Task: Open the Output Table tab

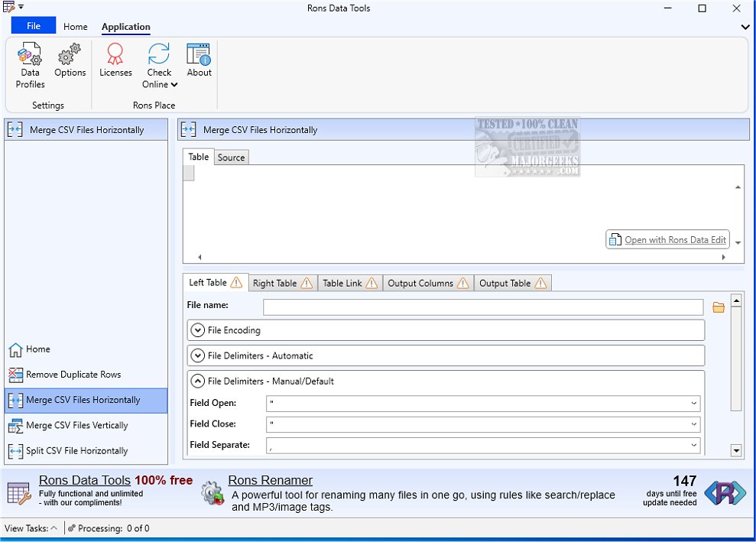Action: [512, 283]
